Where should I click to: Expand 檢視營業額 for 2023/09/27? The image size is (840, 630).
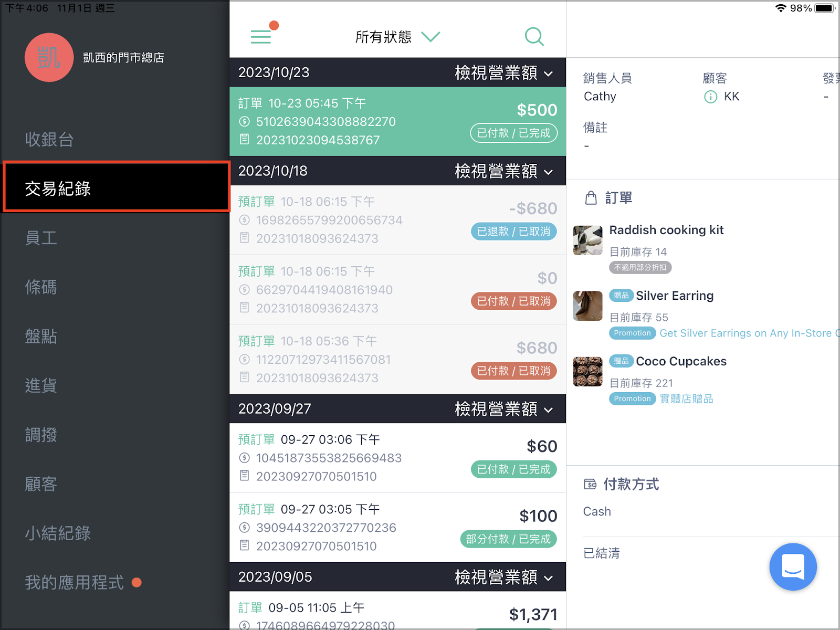tap(504, 409)
